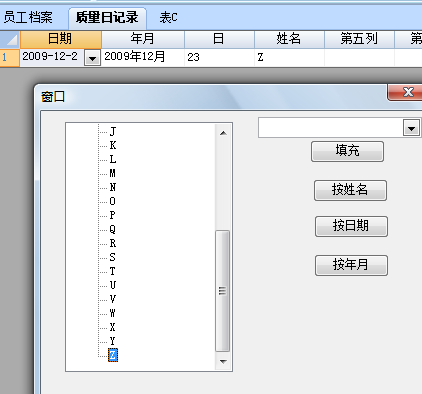The height and width of the screenshot is (394, 422).
Task: Select tree item M
Action: pyautogui.click(x=113, y=173)
